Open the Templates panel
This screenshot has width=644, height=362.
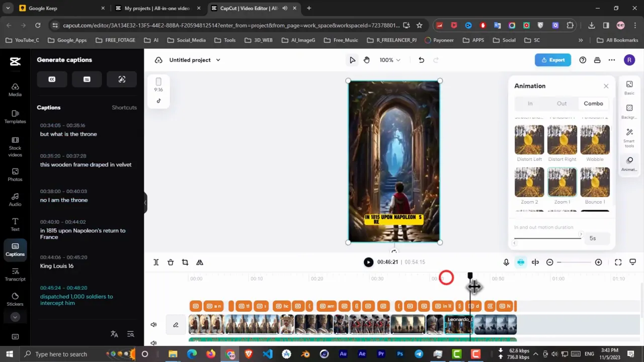15,117
